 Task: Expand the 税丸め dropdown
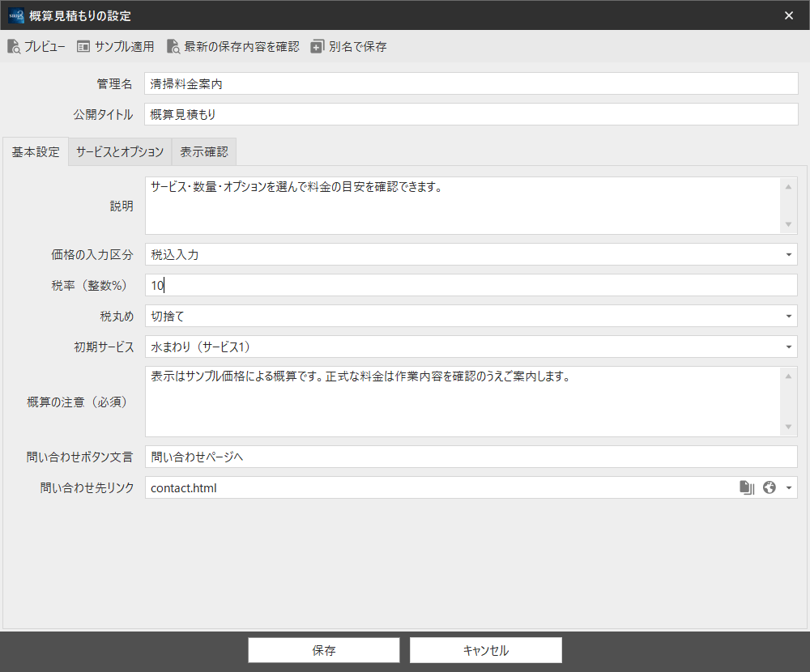point(789,316)
